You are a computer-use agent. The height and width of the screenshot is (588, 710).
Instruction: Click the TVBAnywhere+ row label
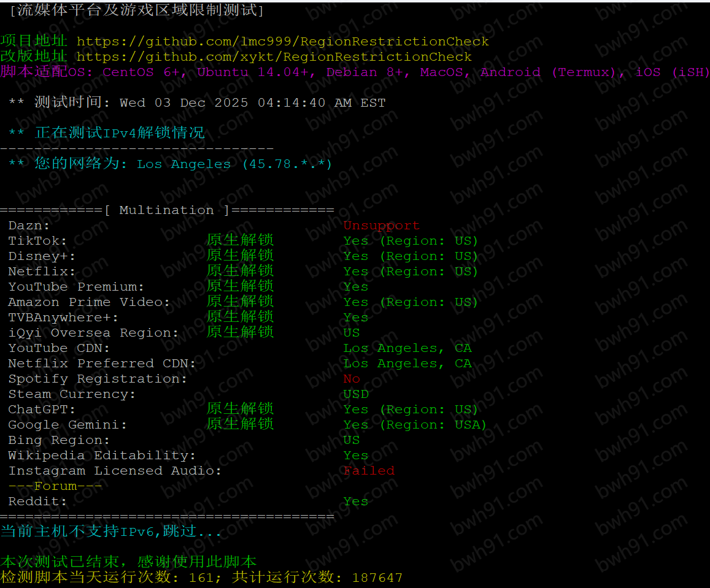63,318
